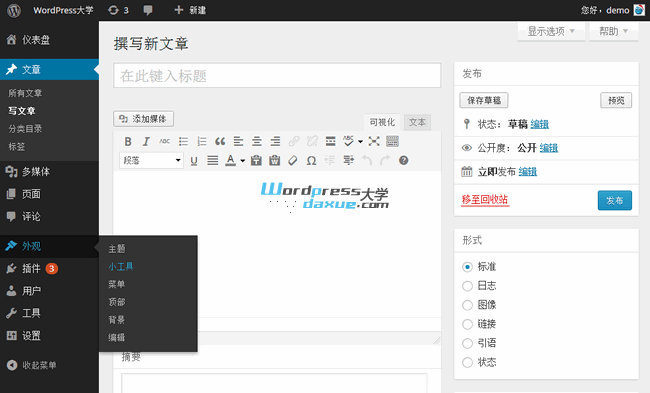Image resolution: width=650 pixels, height=393 pixels.
Task: Edit the 公开度 visibility link
Action: coord(549,148)
